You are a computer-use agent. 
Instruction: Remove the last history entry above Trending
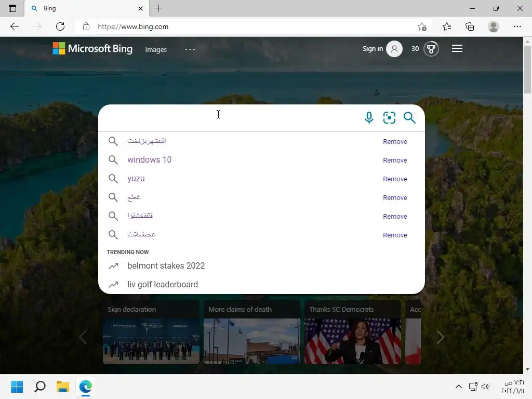click(395, 235)
